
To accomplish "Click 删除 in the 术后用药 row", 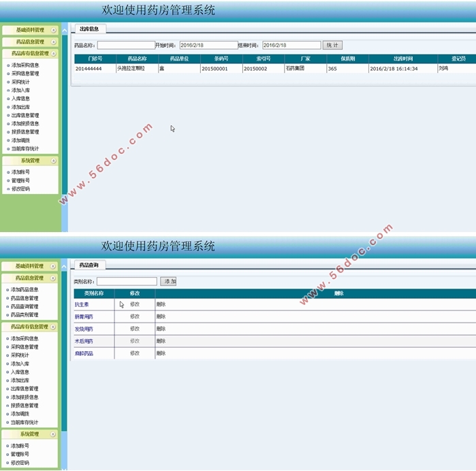I will (x=161, y=341).
